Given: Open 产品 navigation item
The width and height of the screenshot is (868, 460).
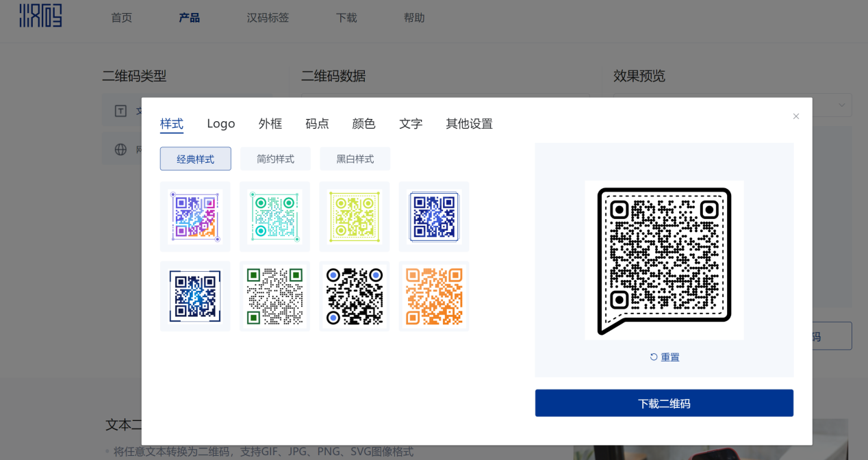Looking at the screenshot, I should (190, 18).
